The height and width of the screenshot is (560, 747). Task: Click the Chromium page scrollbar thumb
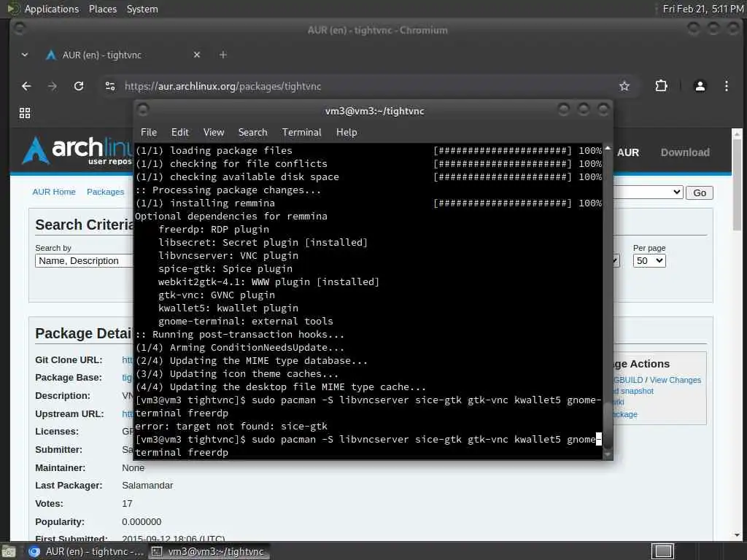pos(737,183)
